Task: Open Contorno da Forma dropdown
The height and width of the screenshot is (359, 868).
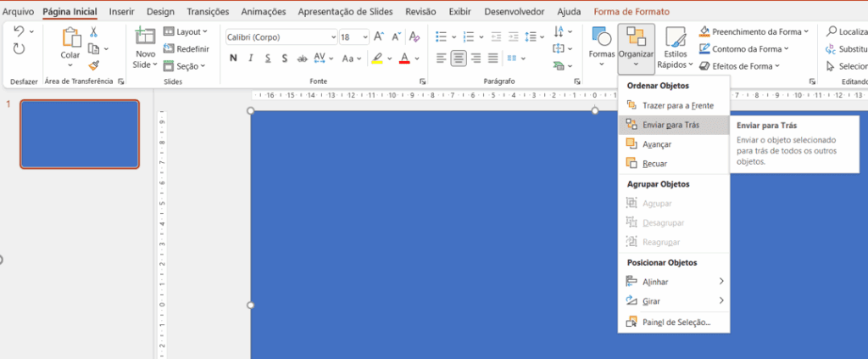Action: 743,48
